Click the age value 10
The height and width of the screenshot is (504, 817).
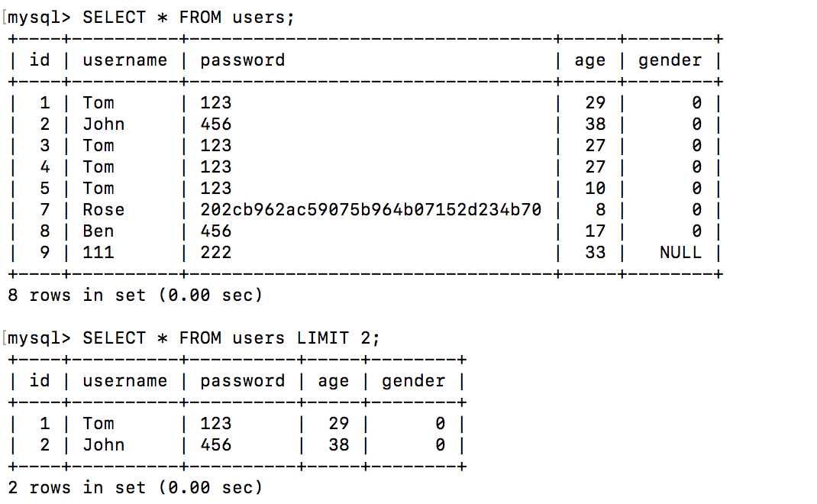(595, 189)
